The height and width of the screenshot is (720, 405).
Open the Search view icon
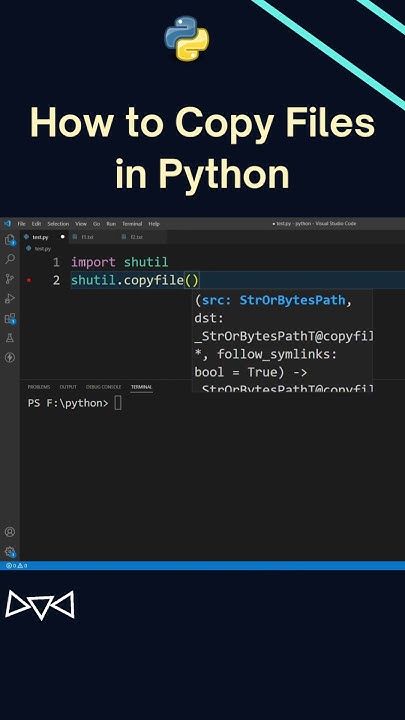10,259
